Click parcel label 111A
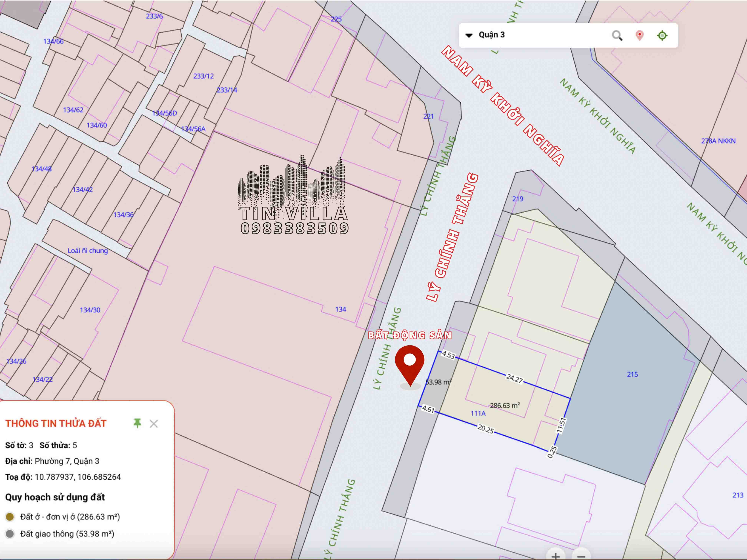747x560 pixels. [x=478, y=413]
